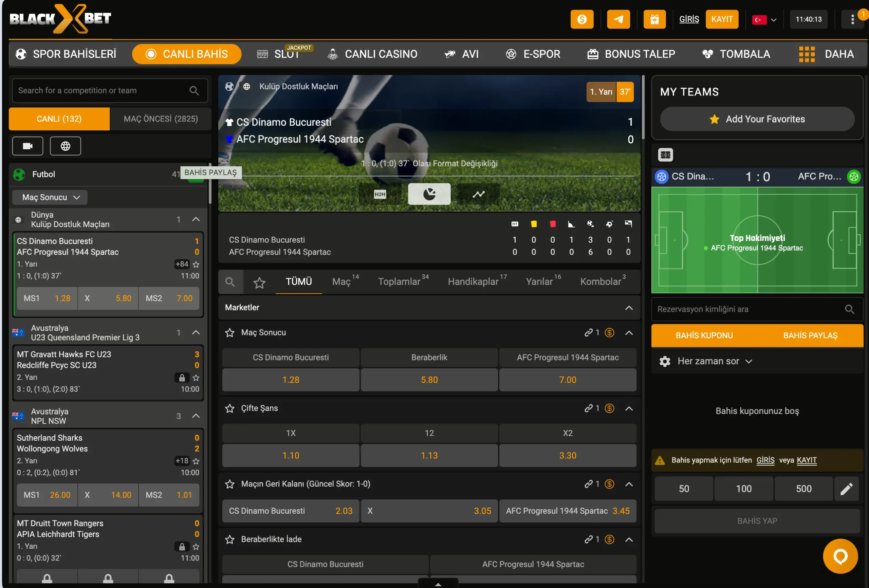Image resolution: width=869 pixels, height=588 pixels.
Task: Favorite the MT Druitt Town Rangers match star
Action: click(x=196, y=547)
